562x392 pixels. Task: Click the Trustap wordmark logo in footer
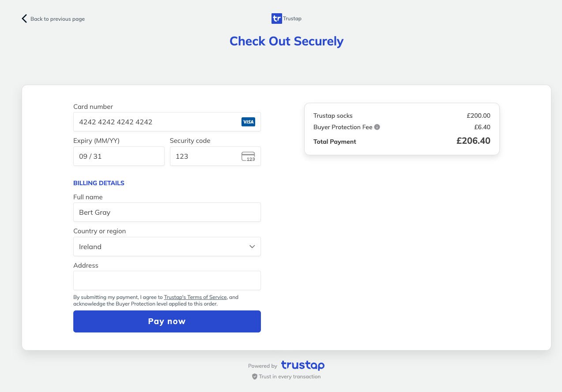[x=303, y=366]
